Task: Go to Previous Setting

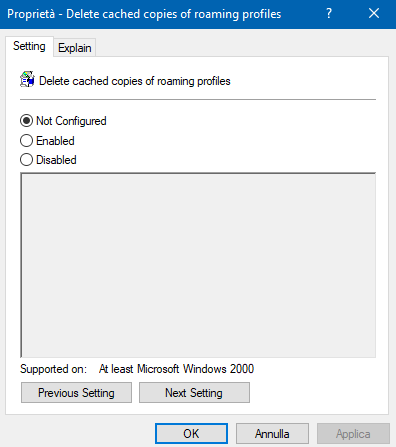Action: click(x=76, y=393)
